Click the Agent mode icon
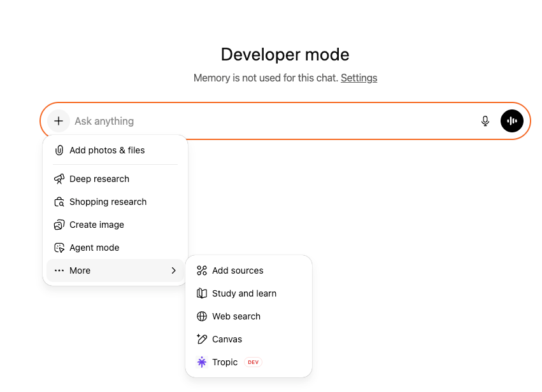The width and height of the screenshot is (542, 392). [x=59, y=248]
